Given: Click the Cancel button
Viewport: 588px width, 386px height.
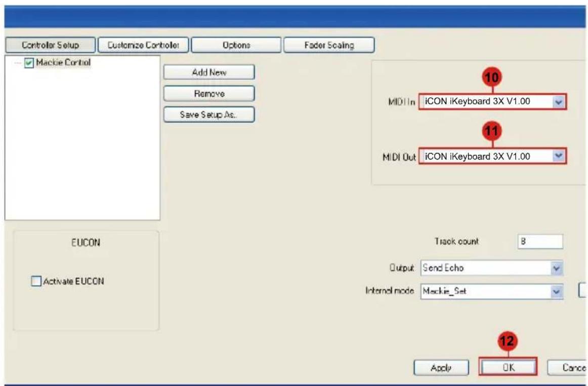Looking at the screenshot, I should [567, 368].
